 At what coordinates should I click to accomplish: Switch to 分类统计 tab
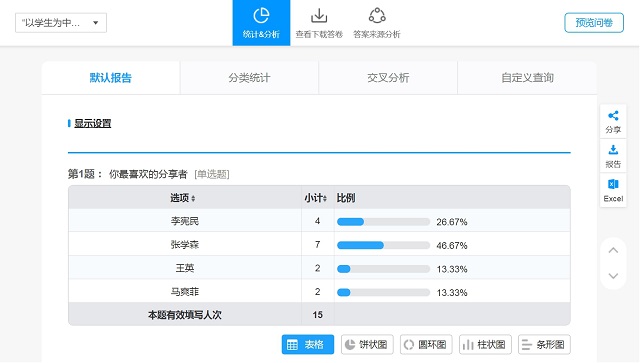[x=249, y=78]
